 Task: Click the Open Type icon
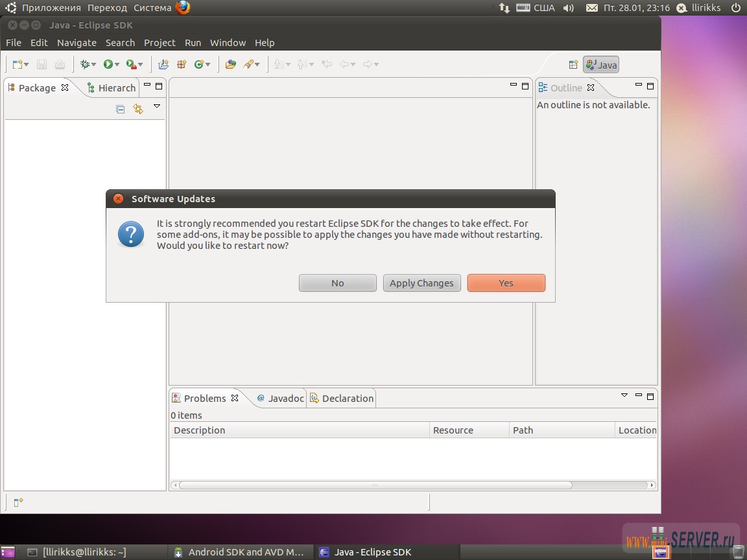click(231, 64)
